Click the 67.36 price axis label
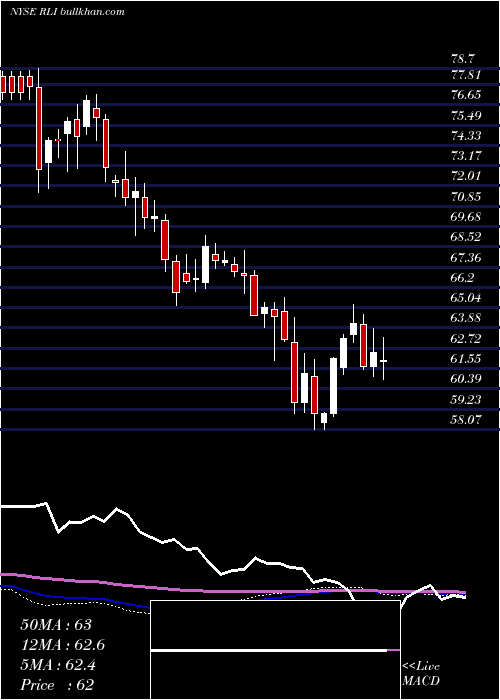 tap(466, 257)
